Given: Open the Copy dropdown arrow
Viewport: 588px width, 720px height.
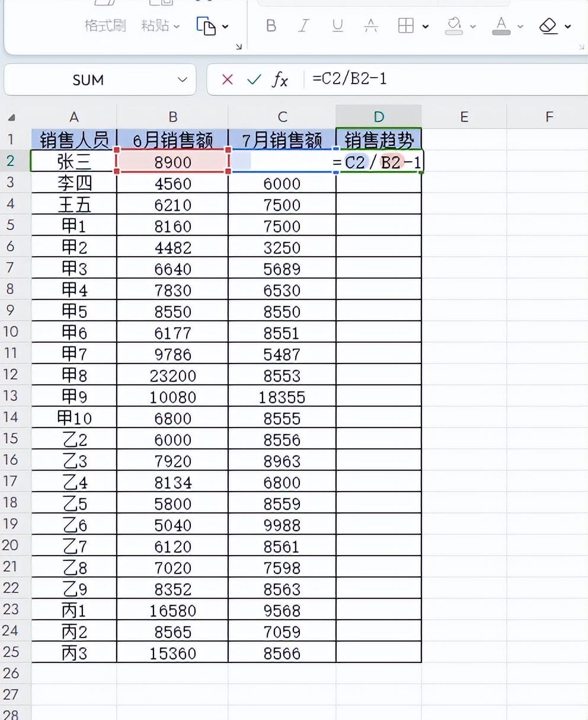Looking at the screenshot, I should click(x=225, y=27).
